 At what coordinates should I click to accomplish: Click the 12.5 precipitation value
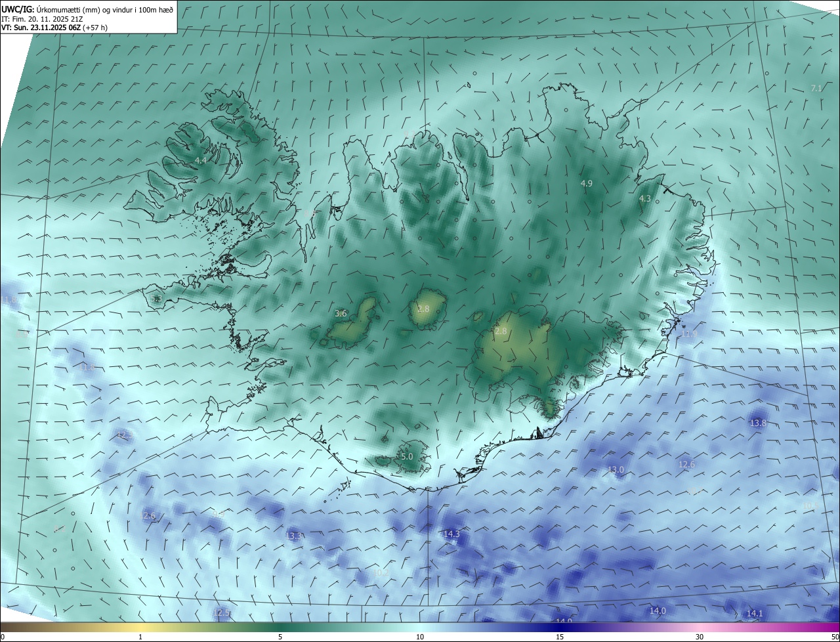(x=222, y=612)
